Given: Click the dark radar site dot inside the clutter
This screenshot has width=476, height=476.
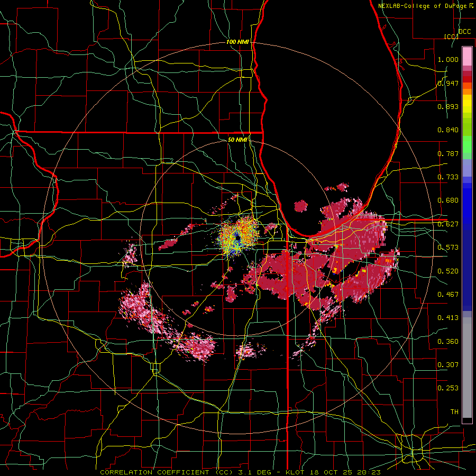Looking at the screenshot, I should click(237, 239).
